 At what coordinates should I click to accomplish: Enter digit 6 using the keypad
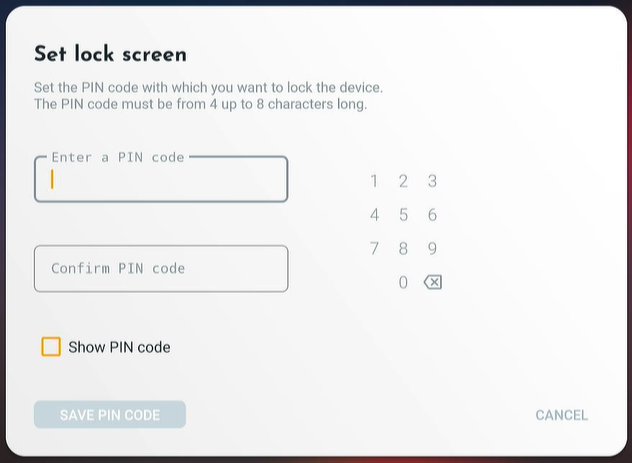tap(432, 215)
